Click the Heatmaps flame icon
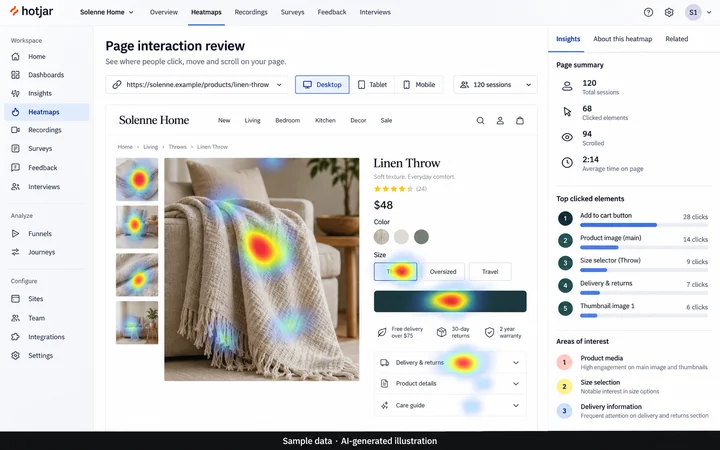This screenshot has height=450, width=720. [16, 112]
